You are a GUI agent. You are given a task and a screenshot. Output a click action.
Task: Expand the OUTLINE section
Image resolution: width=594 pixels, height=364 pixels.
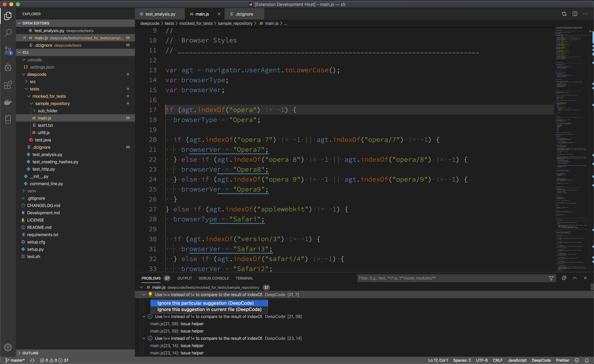tap(19, 353)
